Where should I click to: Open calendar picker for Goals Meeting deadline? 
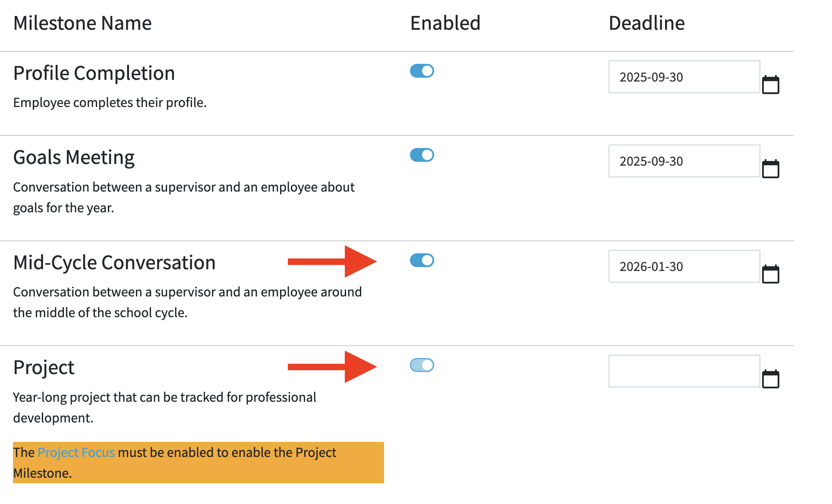tap(770, 169)
